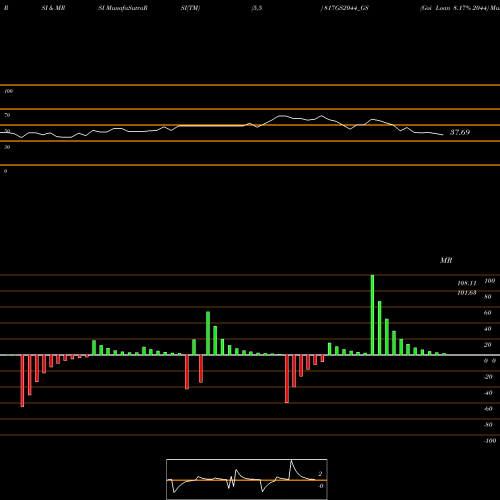Open the mini overview chart at bottom
This screenshot has height=500, width=500.
point(247,479)
